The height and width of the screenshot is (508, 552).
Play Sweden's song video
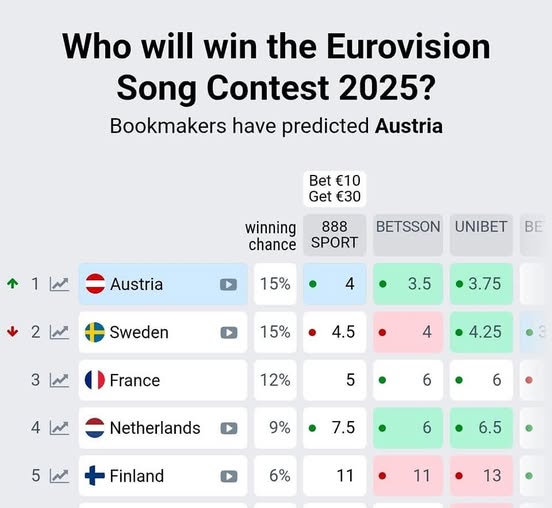(x=228, y=332)
